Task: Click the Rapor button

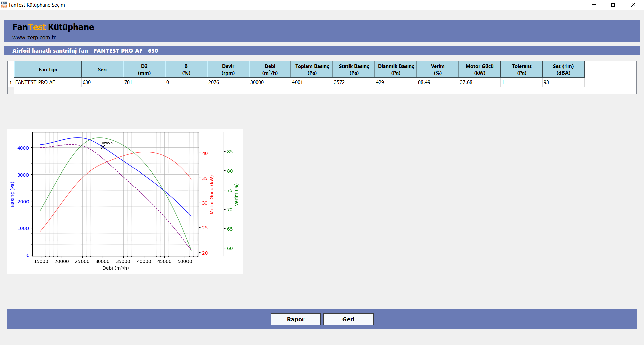Action: click(x=296, y=319)
